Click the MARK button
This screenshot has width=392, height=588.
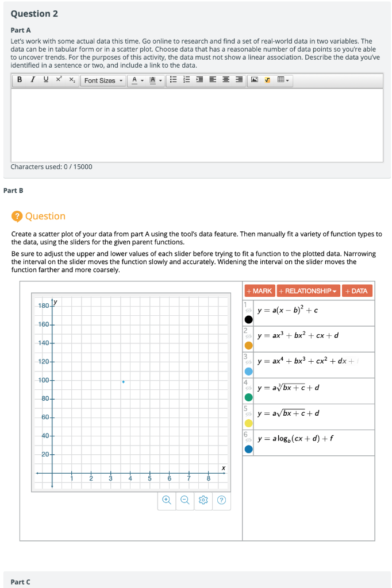(x=258, y=291)
